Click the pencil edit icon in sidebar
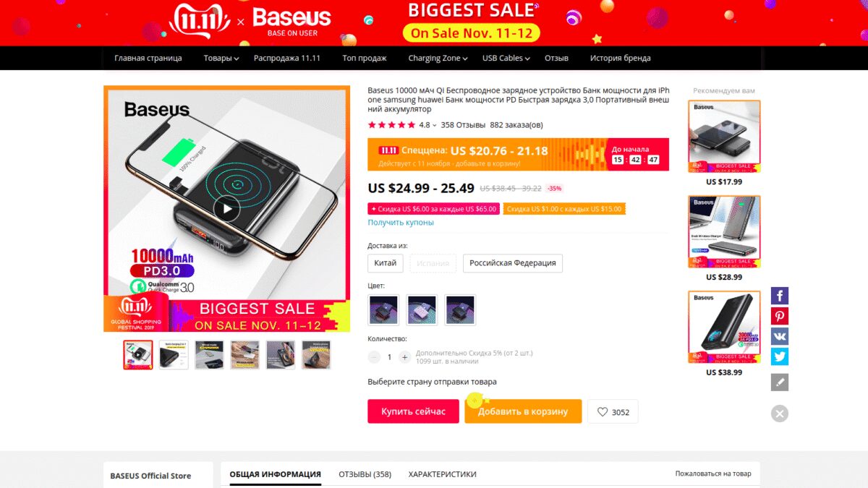This screenshot has height=488, width=868. [x=779, y=382]
